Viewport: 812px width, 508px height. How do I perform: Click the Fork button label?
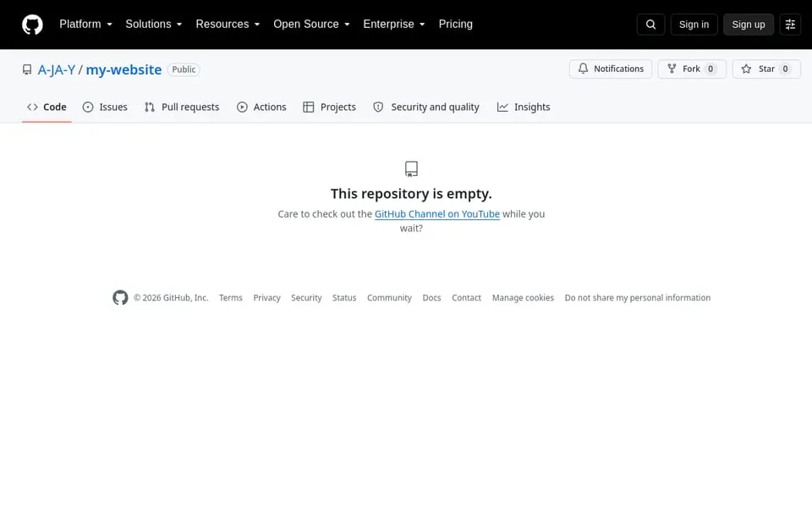click(x=691, y=69)
